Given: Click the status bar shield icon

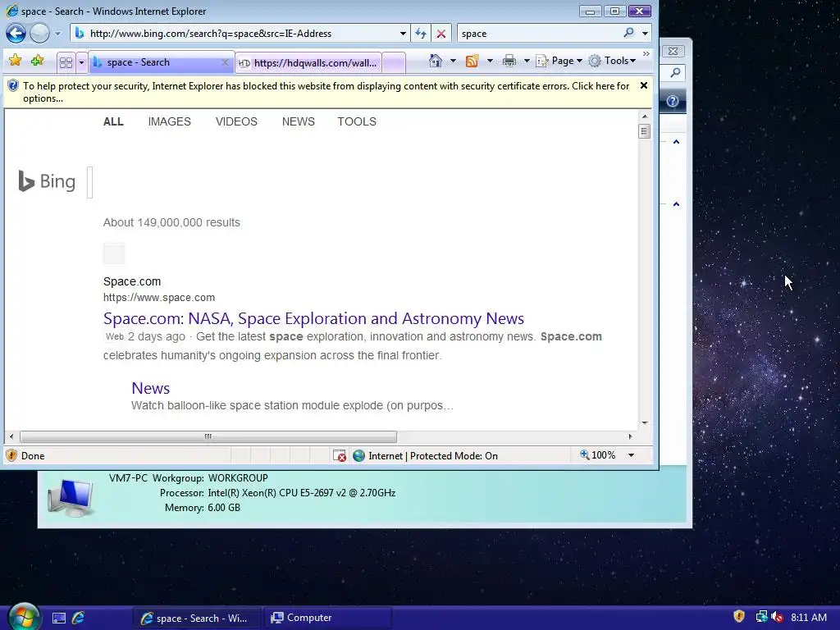Looking at the screenshot, I should click(x=11, y=455).
